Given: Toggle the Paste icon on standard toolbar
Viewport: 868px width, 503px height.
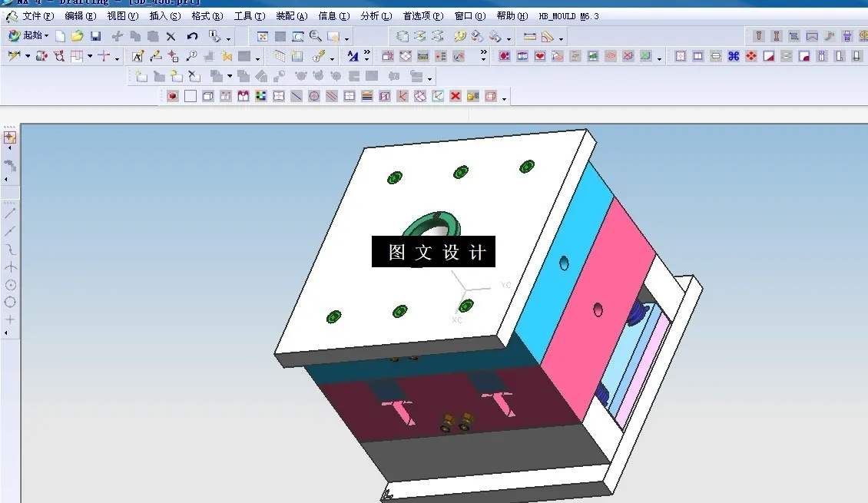Looking at the screenshot, I should [x=154, y=35].
